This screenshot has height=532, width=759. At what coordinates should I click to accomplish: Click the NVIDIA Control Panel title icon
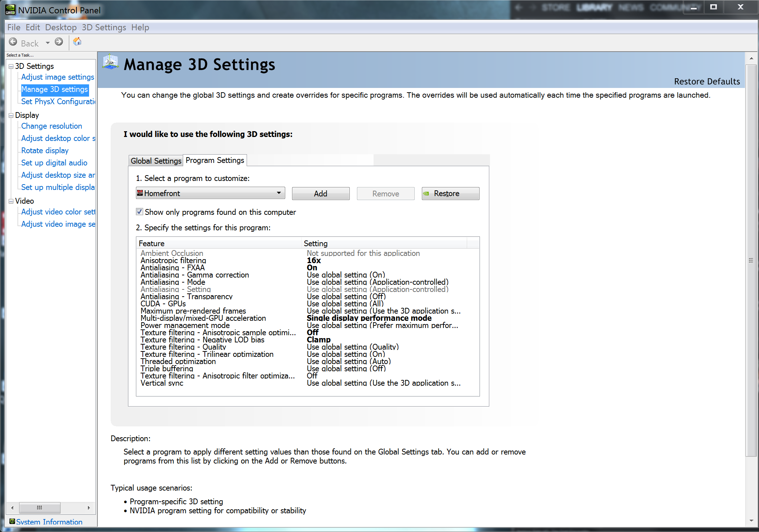pos(11,10)
